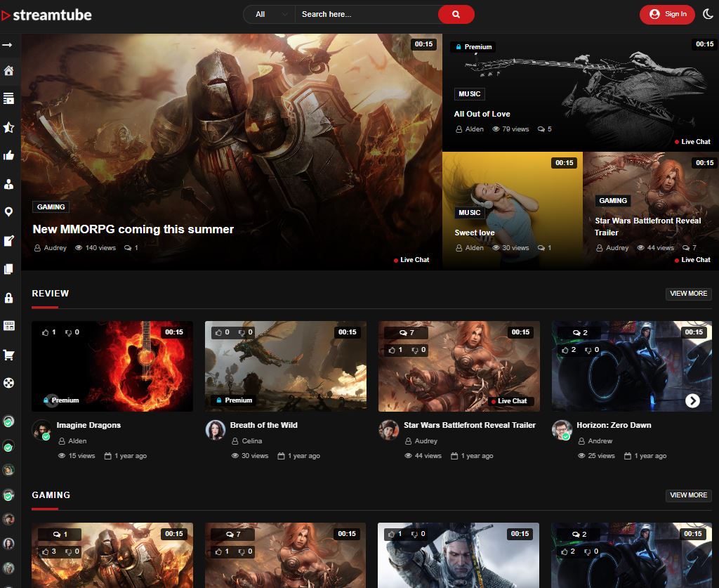The height and width of the screenshot is (588, 719).
Task: Open the Breath of the Wild title link
Action: (x=264, y=425)
